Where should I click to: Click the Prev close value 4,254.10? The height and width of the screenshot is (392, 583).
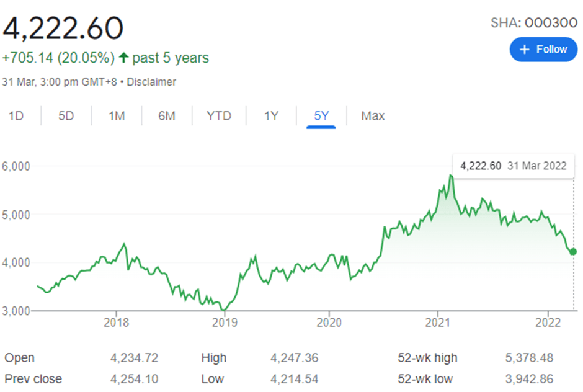click(x=134, y=379)
